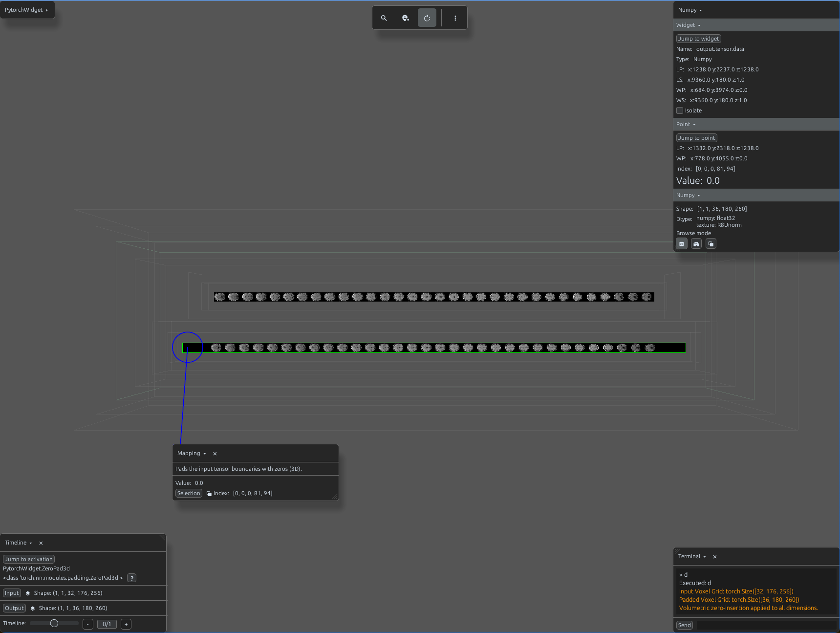Click the Jump to widget button

point(698,39)
